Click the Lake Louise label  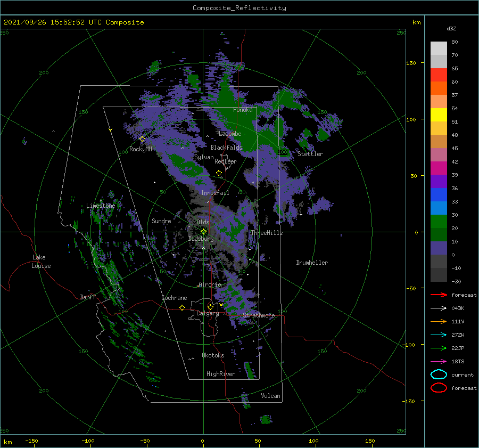41,262
